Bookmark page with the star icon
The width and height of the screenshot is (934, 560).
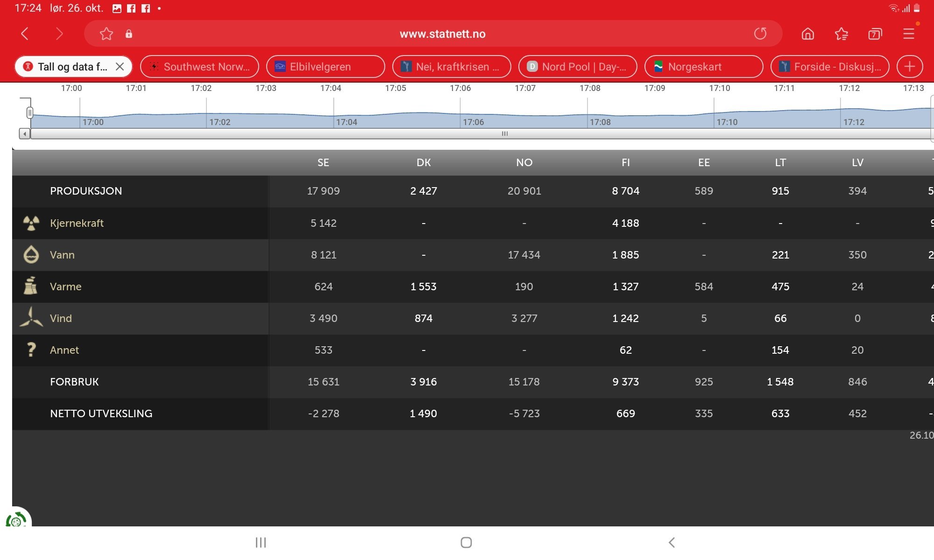click(106, 34)
